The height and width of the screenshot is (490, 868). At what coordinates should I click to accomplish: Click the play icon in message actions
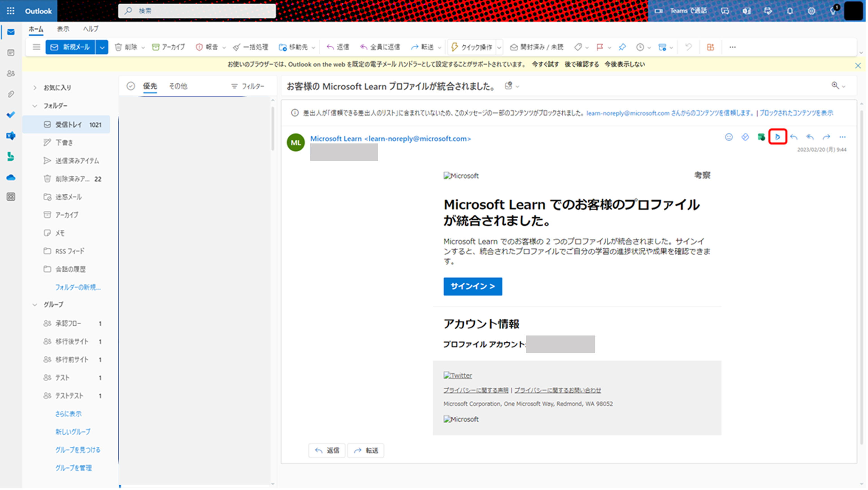[x=778, y=137]
